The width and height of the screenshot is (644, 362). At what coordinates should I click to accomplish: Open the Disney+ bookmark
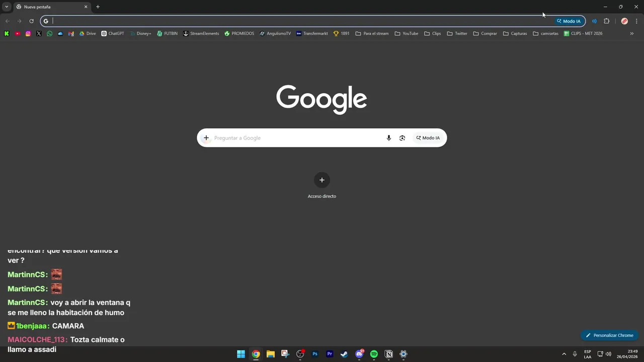click(140, 34)
